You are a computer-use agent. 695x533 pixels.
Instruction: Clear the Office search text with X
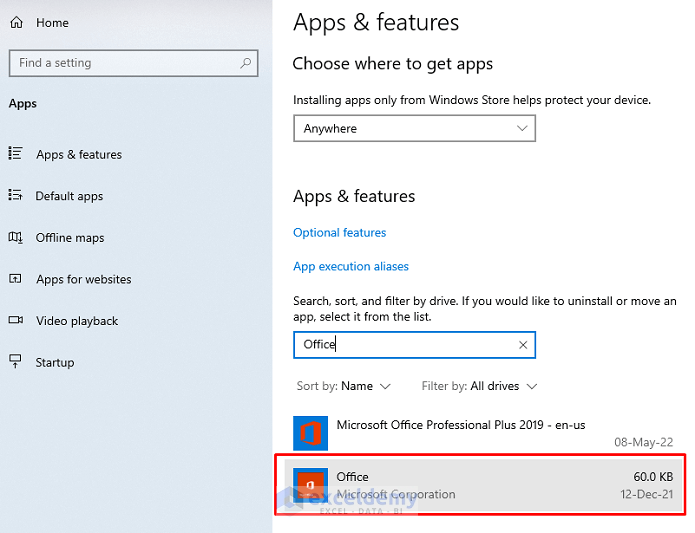click(522, 345)
